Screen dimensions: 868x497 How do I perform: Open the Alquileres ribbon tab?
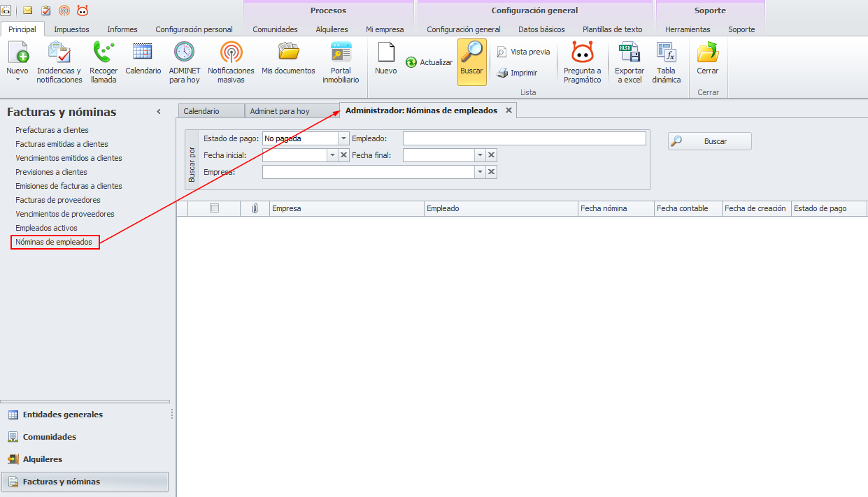tap(332, 29)
